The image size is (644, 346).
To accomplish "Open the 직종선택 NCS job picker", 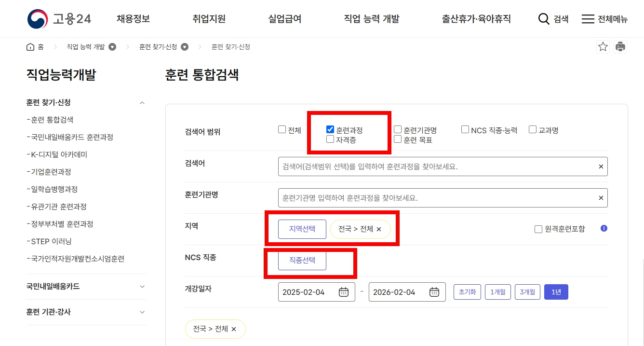I will (x=302, y=261).
